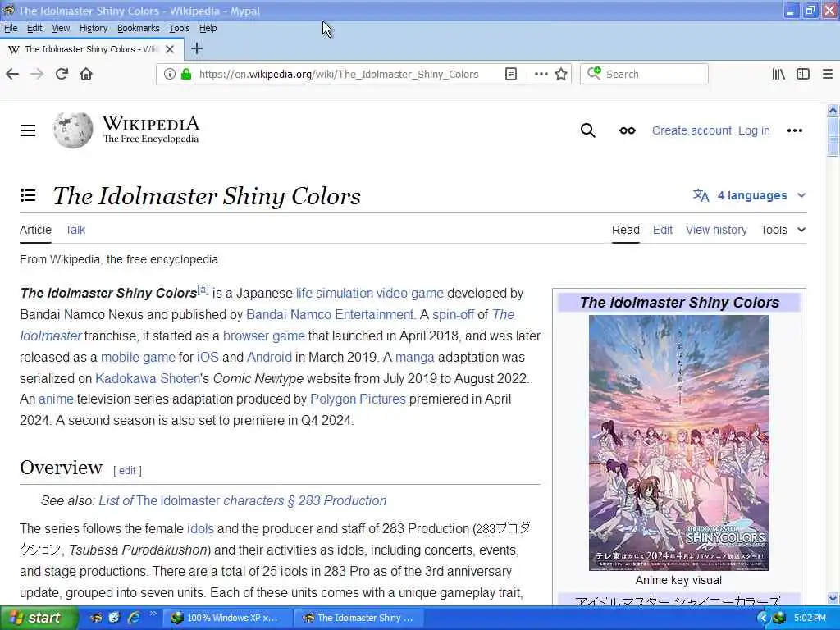This screenshot has width=840, height=630.
Task: Open the Android link
Action: click(x=269, y=358)
